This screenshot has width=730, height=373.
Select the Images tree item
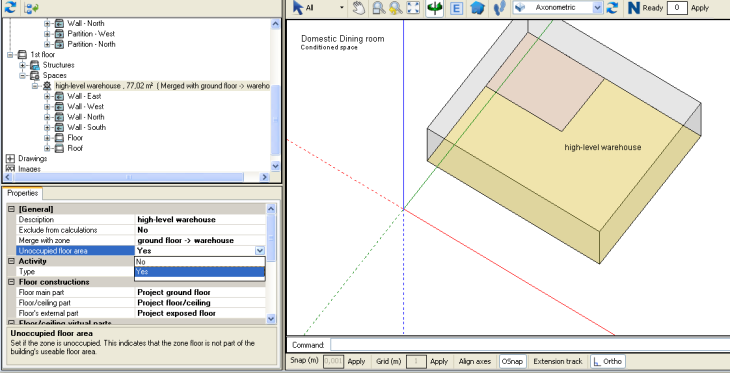(x=29, y=169)
